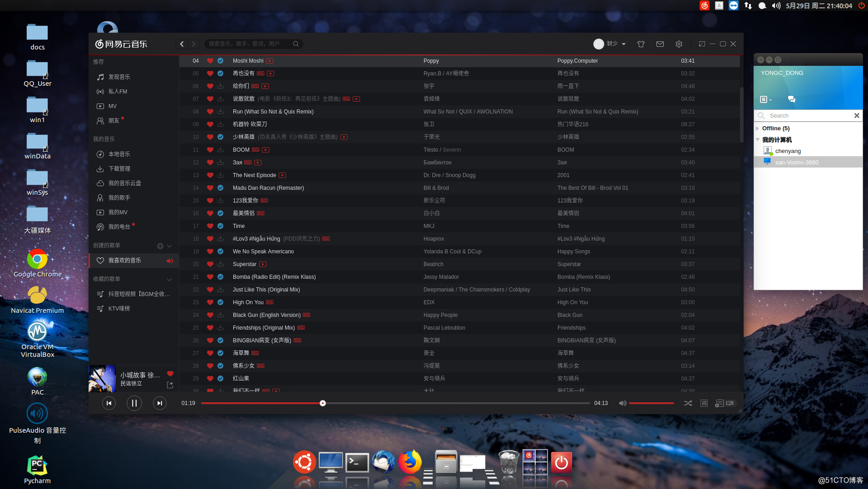Launch Google Chrome from desktop
The image size is (868, 489).
tap(37, 263)
